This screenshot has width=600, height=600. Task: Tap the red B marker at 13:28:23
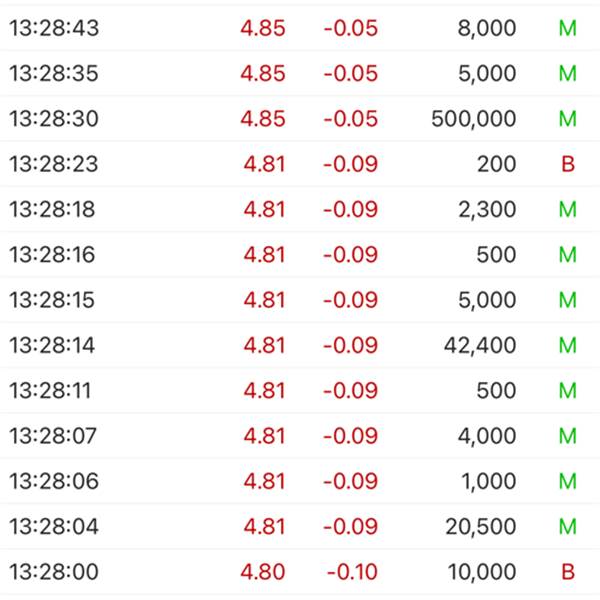(568, 164)
